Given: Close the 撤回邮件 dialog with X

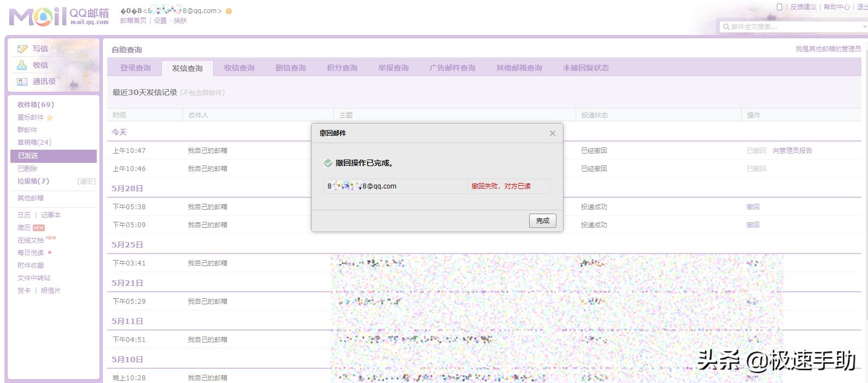Looking at the screenshot, I should [x=553, y=133].
